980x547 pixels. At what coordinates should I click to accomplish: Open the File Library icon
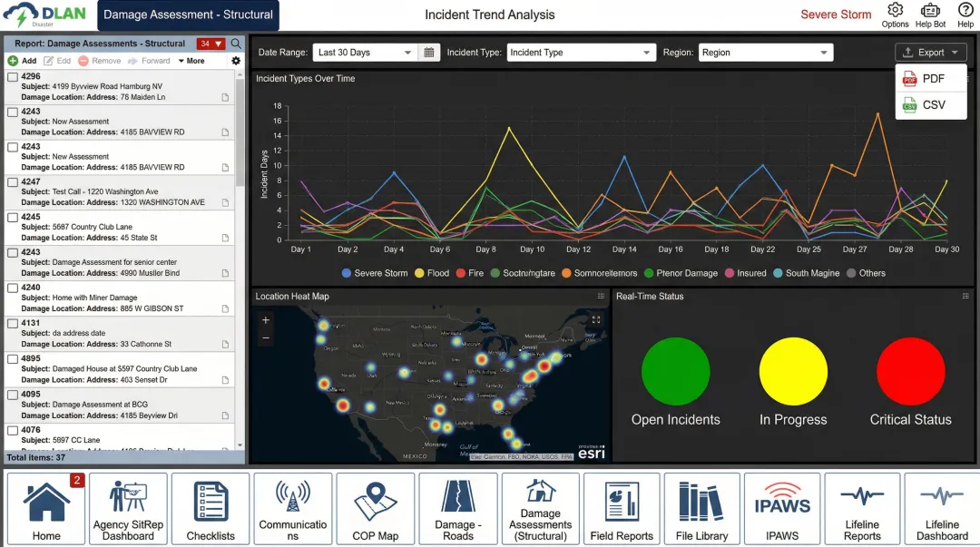[701, 509]
